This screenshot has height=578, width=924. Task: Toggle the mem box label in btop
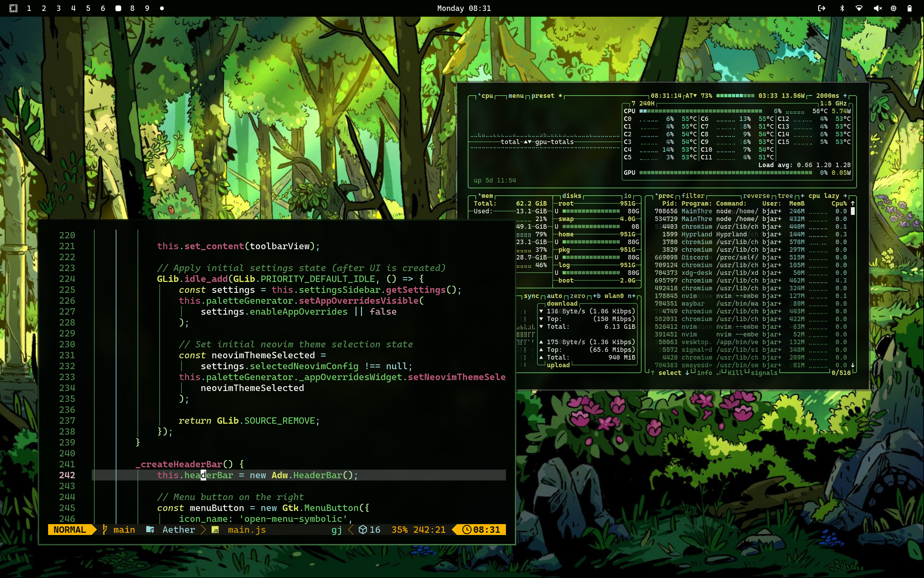coord(485,196)
